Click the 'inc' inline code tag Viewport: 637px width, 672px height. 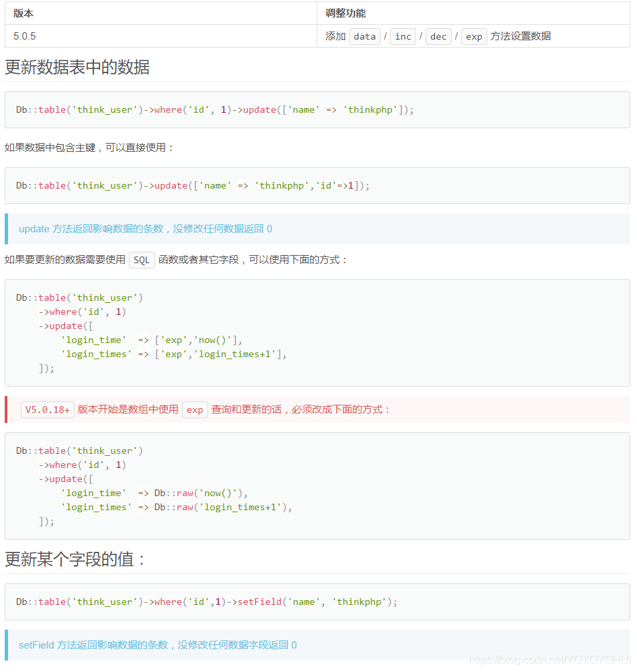point(403,36)
